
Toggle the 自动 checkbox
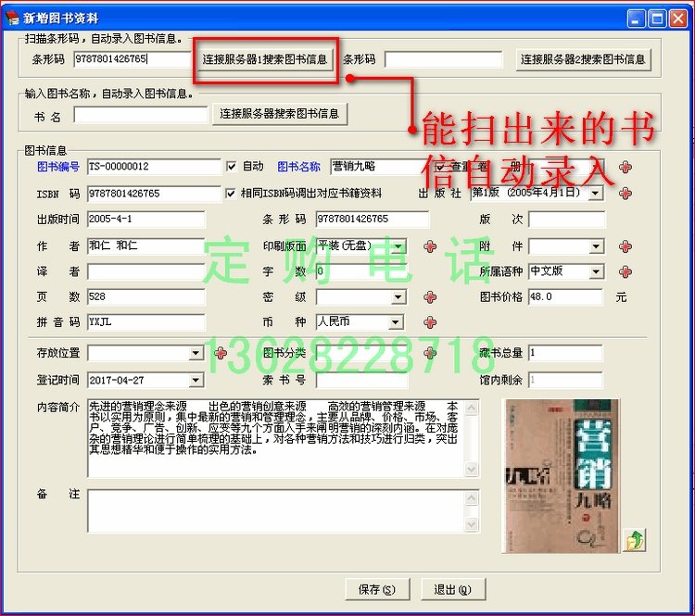231,167
